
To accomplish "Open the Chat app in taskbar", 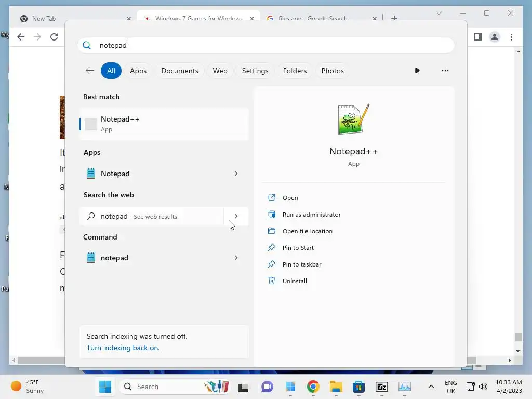I will click(267, 387).
